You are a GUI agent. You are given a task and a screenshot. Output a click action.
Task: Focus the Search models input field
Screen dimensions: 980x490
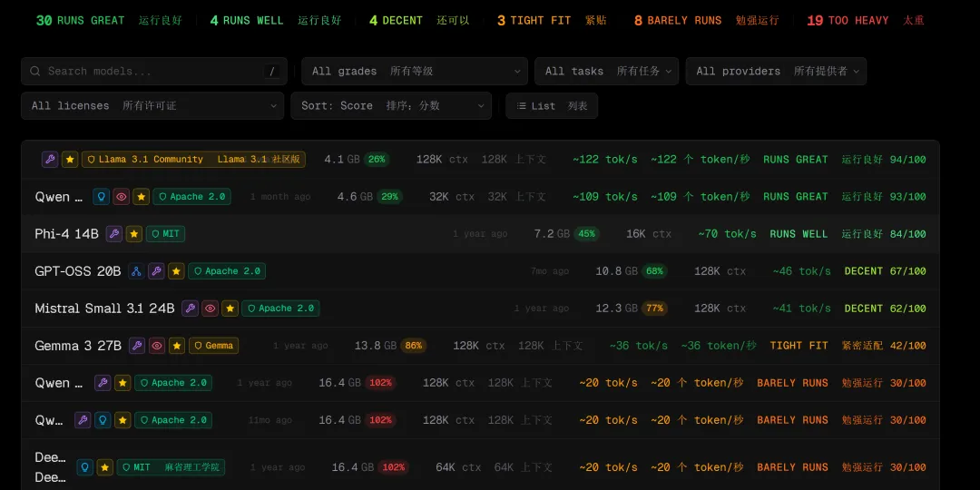pos(153,72)
